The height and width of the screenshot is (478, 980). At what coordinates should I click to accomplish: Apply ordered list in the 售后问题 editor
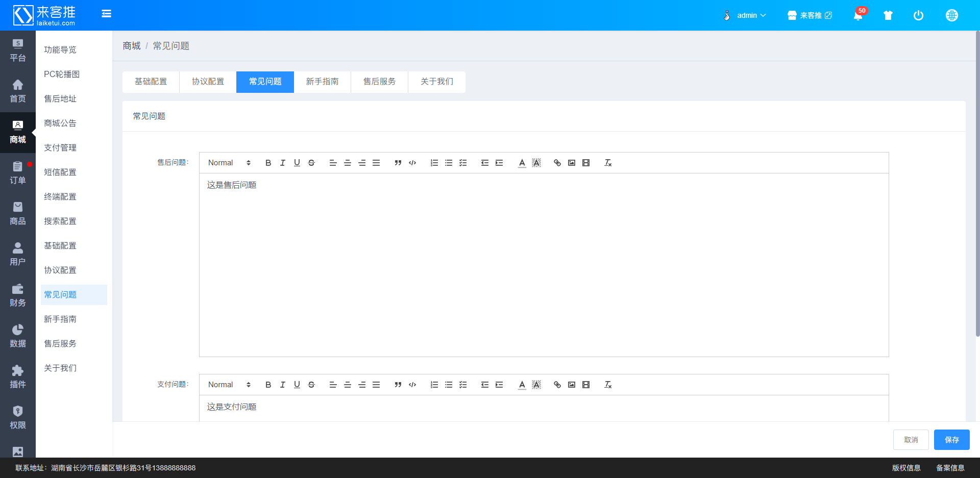pos(434,163)
